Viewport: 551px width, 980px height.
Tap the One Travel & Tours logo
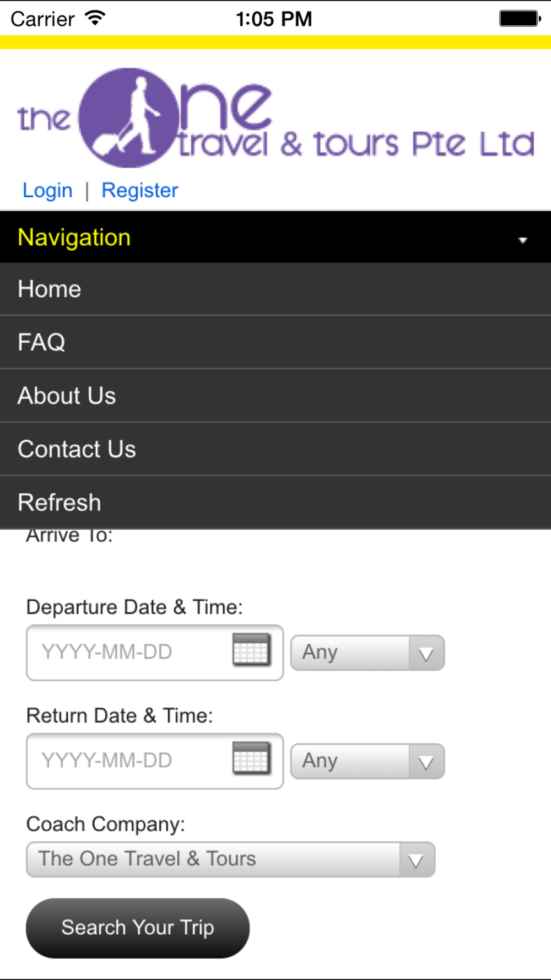pos(275,118)
